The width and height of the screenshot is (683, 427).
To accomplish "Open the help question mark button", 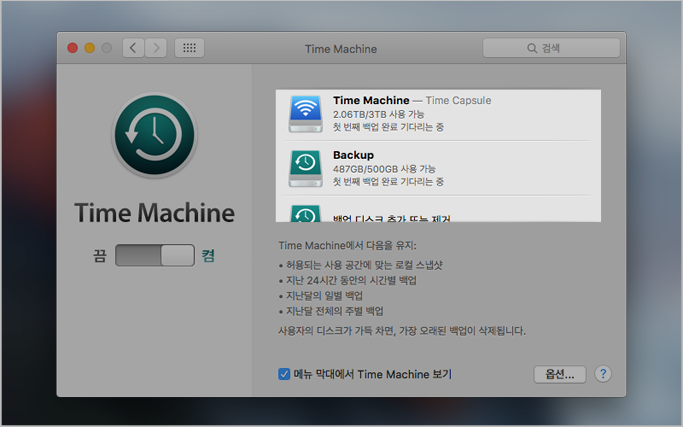I will [603, 374].
